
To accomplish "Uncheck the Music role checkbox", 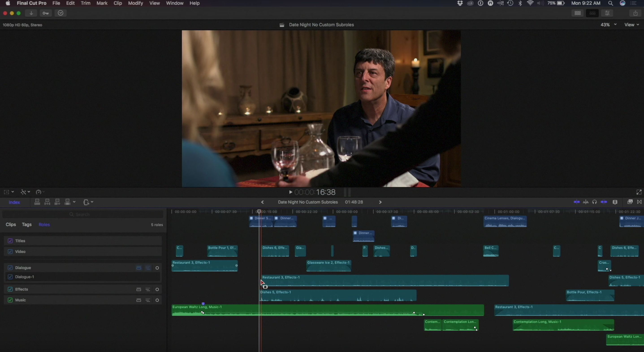I will 10,300.
